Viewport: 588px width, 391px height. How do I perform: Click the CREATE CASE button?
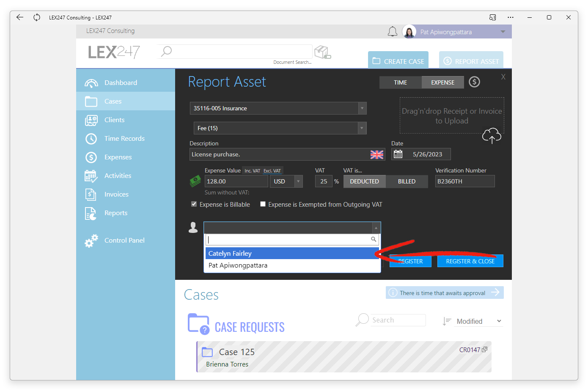pyautogui.click(x=398, y=60)
